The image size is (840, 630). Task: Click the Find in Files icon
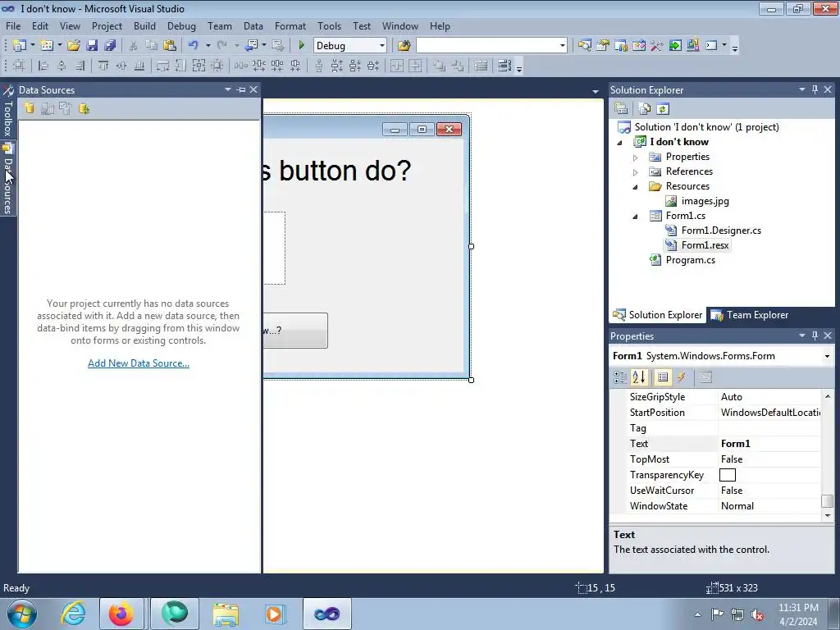click(x=404, y=46)
